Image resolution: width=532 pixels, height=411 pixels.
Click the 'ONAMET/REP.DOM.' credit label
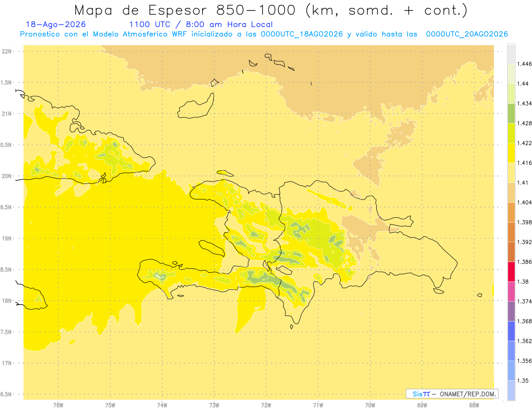pos(468,394)
